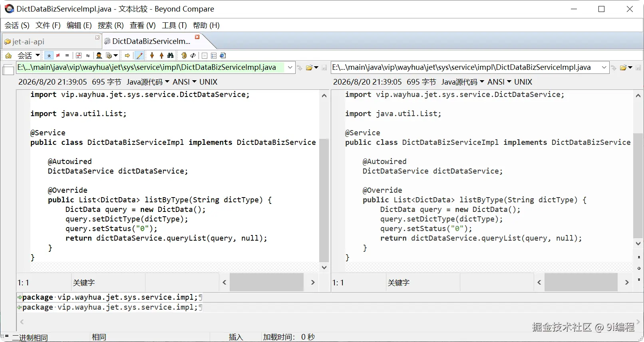The height and width of the screenshot is (342, 644).
Task: Expand the format gear dropdown arrow
Action: point(116,55)
